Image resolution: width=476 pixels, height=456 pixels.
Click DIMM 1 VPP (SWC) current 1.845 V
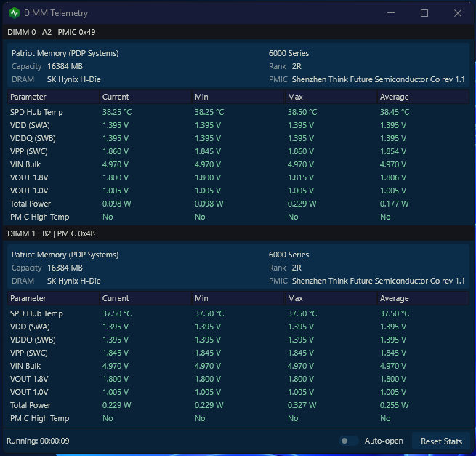tap(116, 353)
